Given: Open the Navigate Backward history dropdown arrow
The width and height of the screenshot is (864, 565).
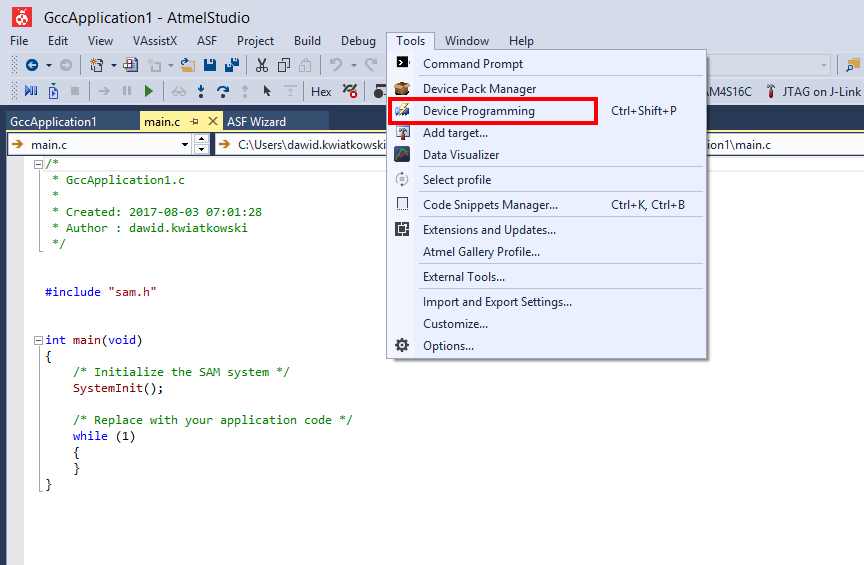Looking at the screenshot, I should point(48,66).
